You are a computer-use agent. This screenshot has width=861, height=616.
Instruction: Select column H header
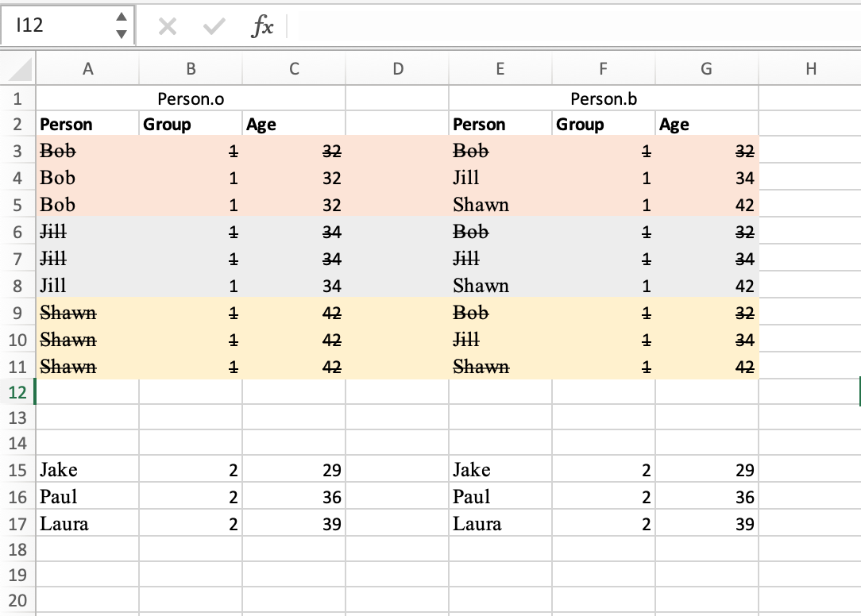(x=810, y=68)
